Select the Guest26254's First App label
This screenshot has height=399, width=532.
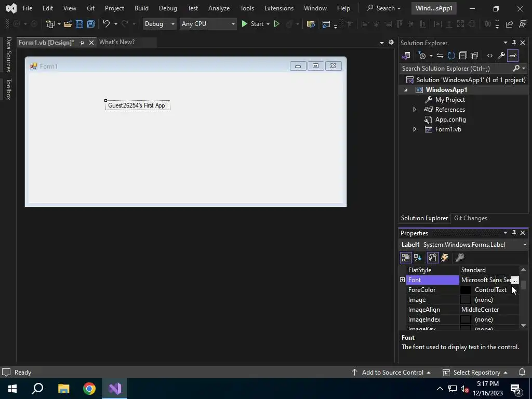(137, 105)
